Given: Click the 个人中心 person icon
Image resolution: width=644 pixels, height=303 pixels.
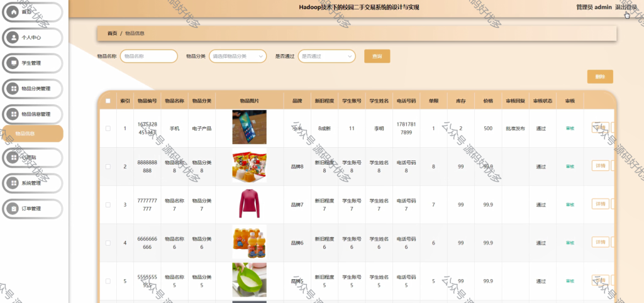Looking at the screenshot, I should point(13,37).
